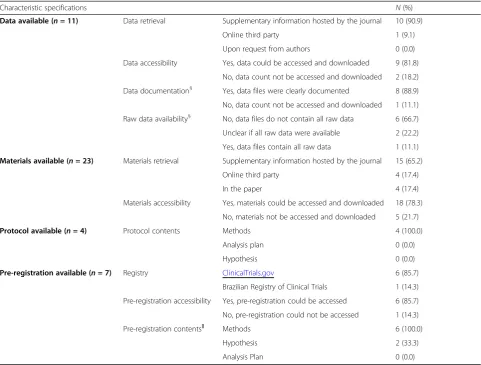Click the 'Pre-registration contents' cell
Screen dimensions: 481x365
pos(163,329)
